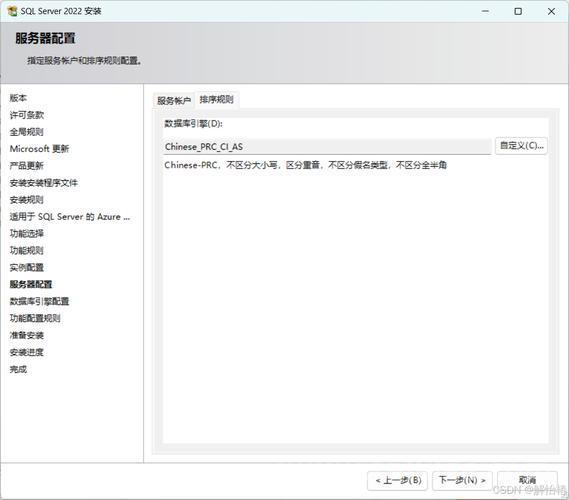Click the Chinese-PRC collation description text
The image size is (569, 500).
click(x=306, y=165)
